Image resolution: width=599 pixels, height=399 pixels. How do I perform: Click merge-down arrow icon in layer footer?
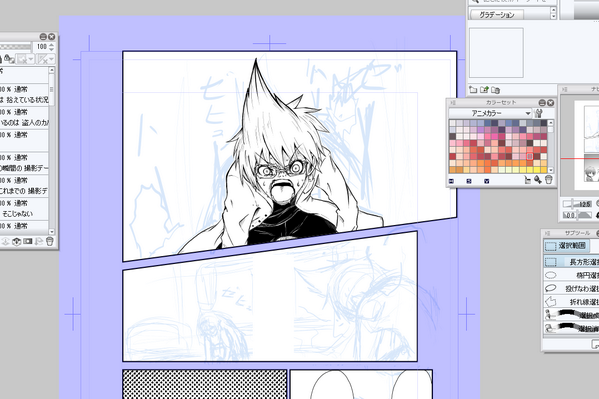click(5, 241)
